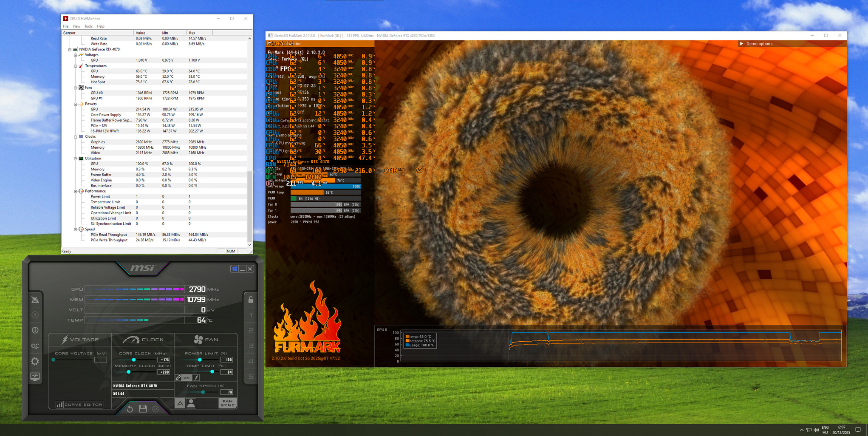Select the user-defined fan mode person icon

click(191, 403)
